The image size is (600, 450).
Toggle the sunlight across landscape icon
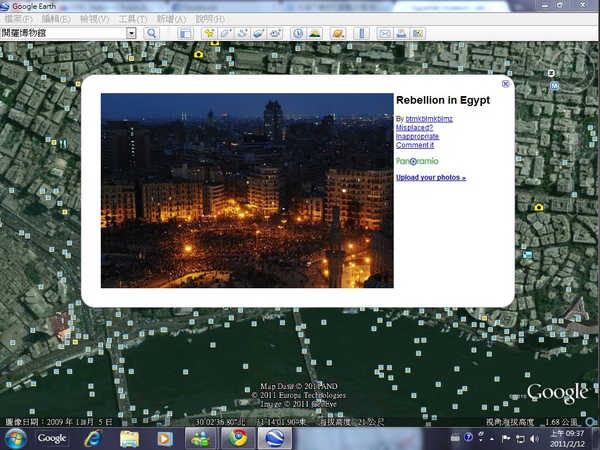tap(315, 33)
